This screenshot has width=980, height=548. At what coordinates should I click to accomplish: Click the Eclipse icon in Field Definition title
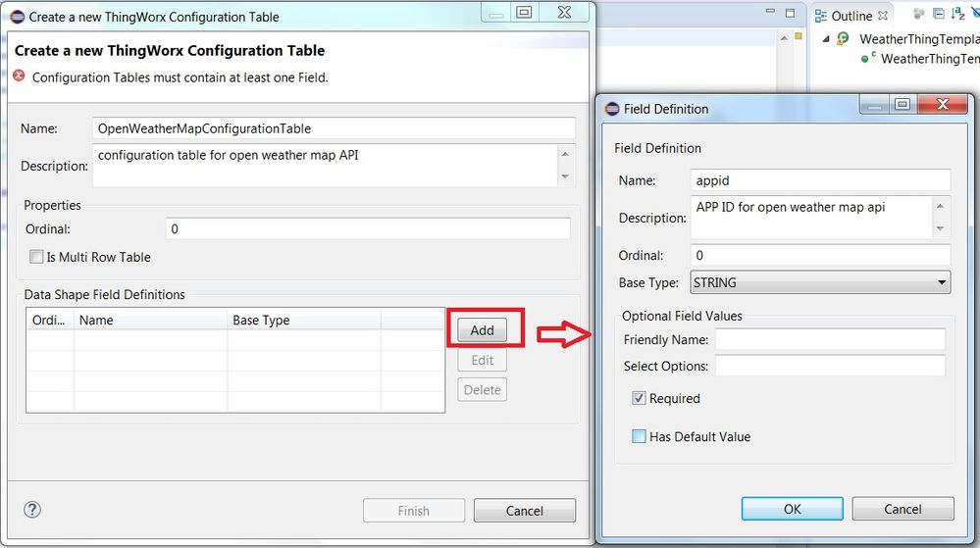[612, 109]
